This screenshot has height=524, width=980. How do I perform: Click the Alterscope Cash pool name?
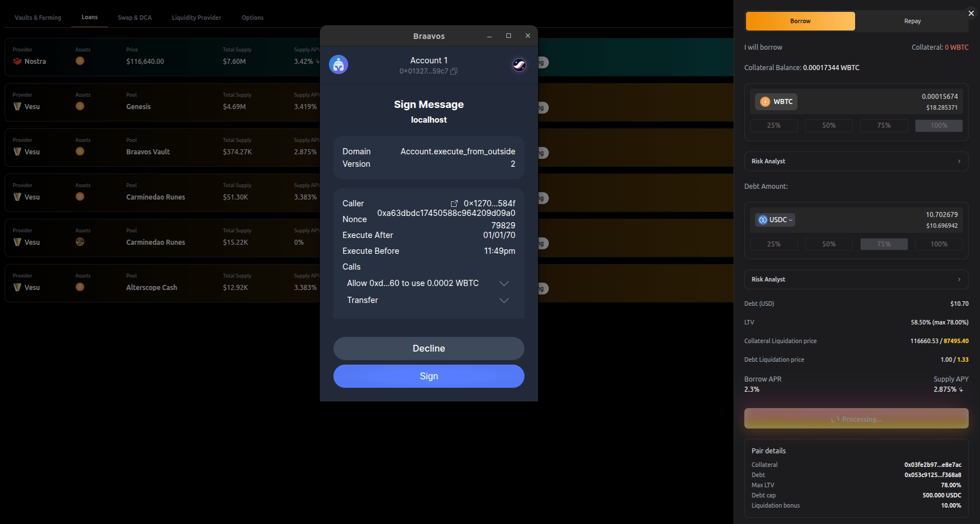(x=151, y=288)
